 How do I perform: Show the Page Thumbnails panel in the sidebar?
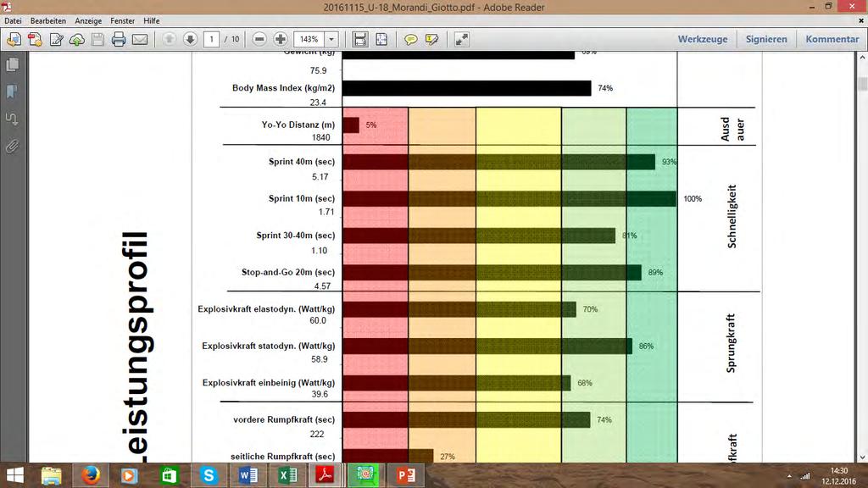[x=12, y=64]
